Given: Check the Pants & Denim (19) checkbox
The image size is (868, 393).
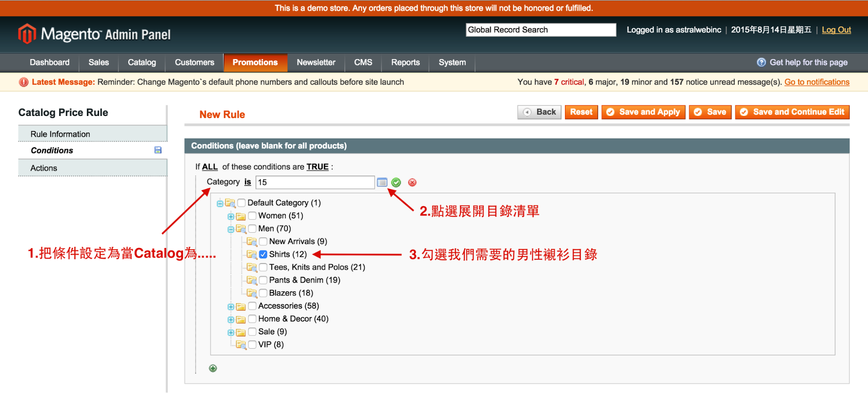Looking at the screenshot, I should click(263, 280).
